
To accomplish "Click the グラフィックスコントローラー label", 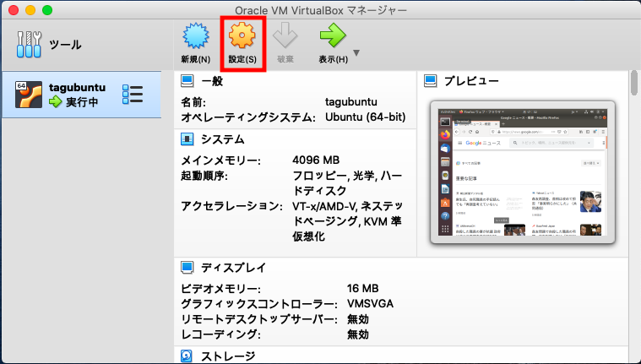I will click(x=259, y=304).
